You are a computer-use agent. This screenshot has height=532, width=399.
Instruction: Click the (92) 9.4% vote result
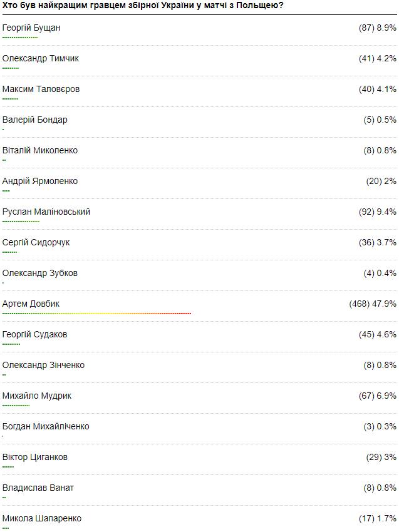378,212
